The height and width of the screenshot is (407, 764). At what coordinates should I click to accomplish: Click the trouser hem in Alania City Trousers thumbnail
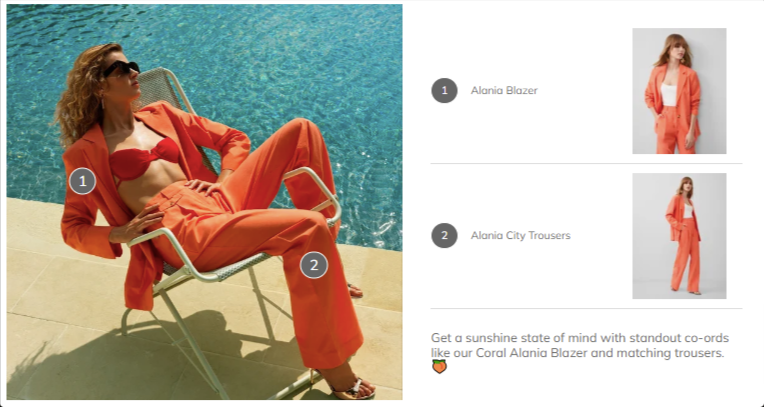click(685, 289)
